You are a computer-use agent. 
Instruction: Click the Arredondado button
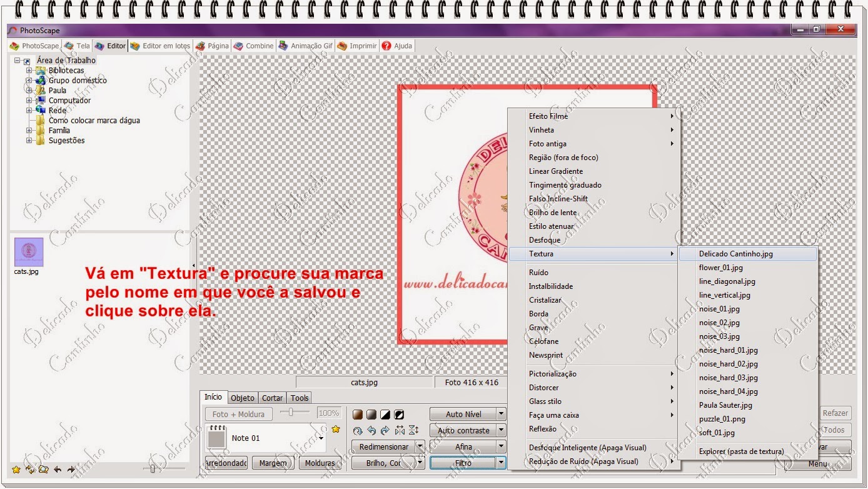pos(226,463)
